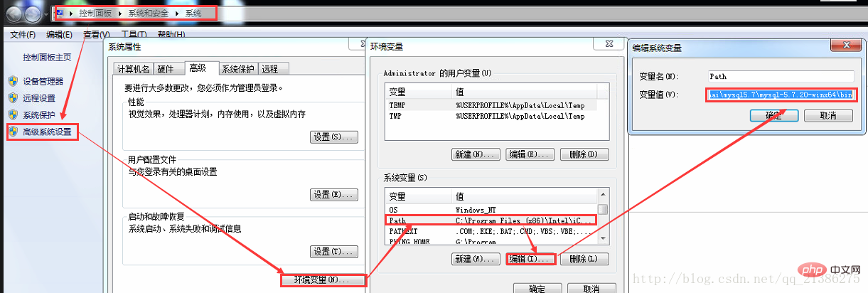Open the 文件(F) menu
The image size is (868, 293).
(23, 35)
